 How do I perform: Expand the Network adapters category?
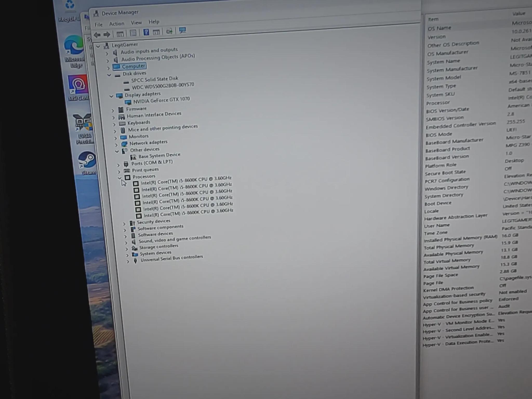coord(116,144)
